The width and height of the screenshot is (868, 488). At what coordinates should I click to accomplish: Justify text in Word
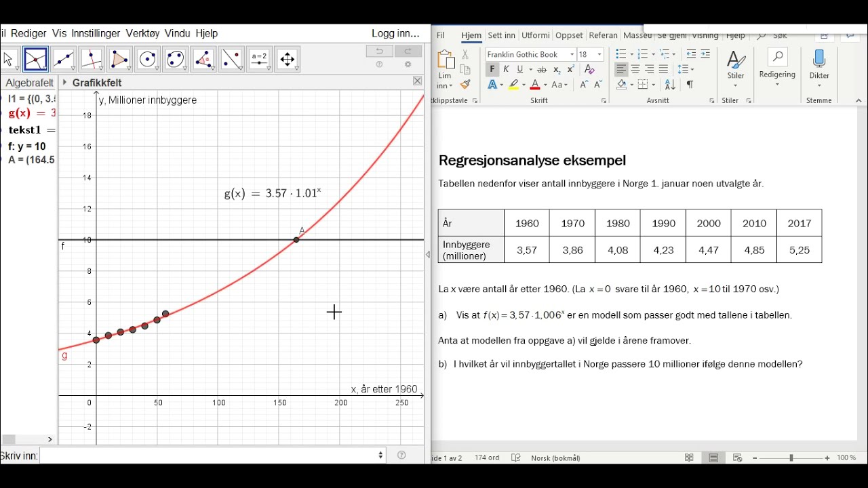[x=663, y=70]
